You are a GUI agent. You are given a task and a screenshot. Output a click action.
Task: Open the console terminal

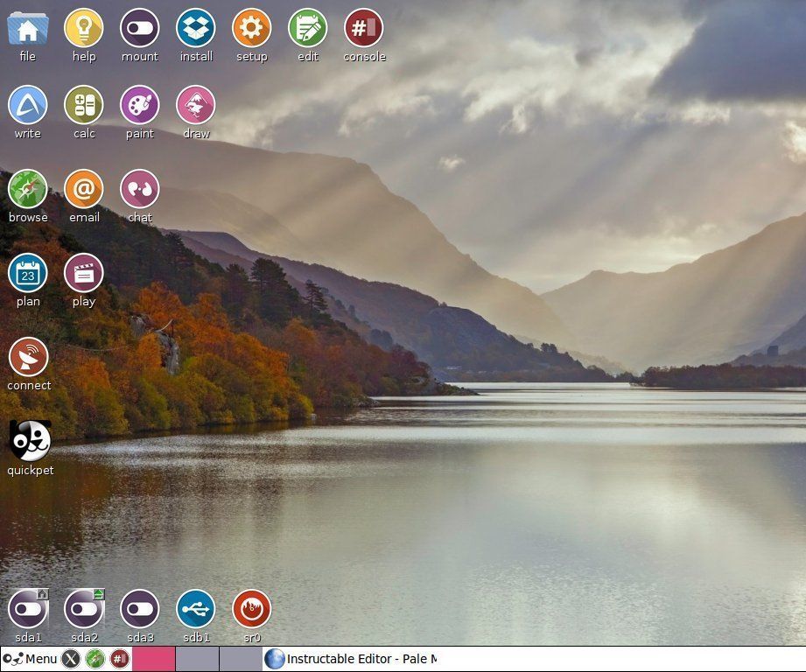coord(363,28)
